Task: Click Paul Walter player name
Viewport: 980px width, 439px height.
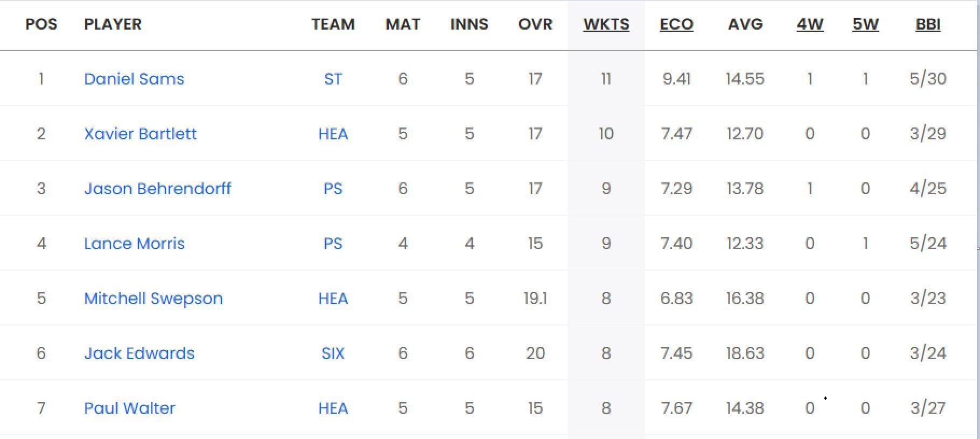Action: click(x=129, y=408)
